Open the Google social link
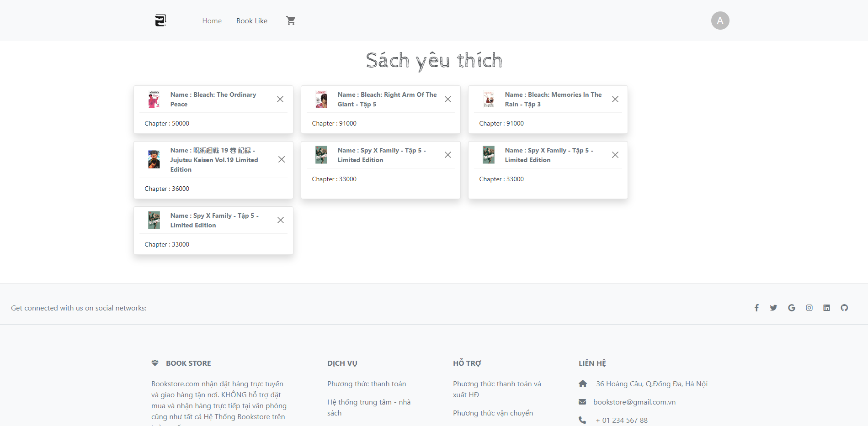Viewport: 868px width, 426px height. (x=791, y=308)
